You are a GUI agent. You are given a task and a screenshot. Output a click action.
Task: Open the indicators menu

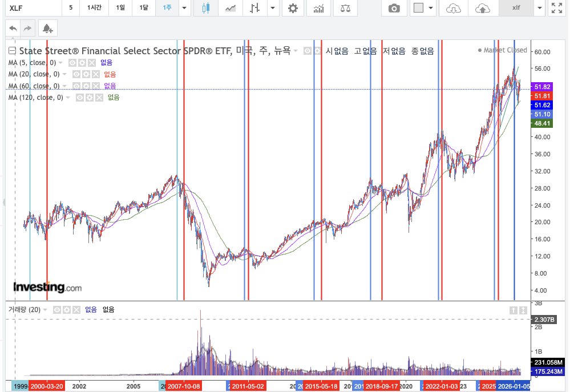(x=318, y=8)
